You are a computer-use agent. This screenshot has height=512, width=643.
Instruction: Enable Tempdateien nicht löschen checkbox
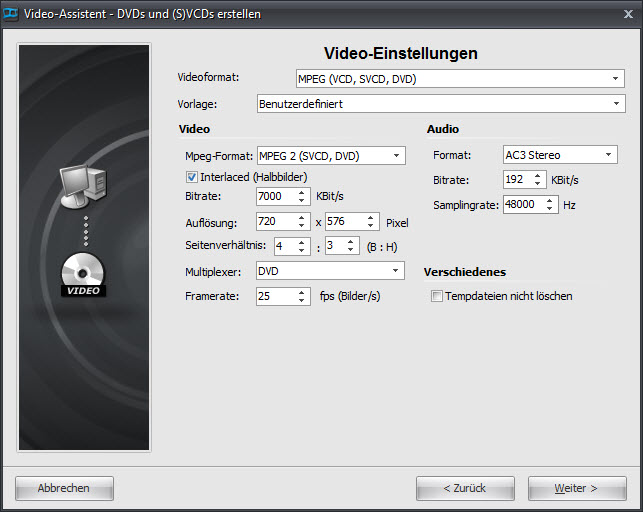[x=436, y=296]
